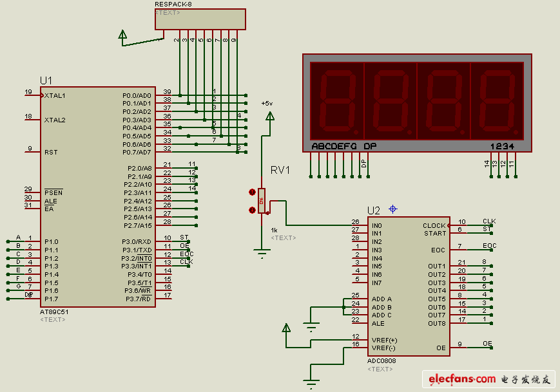Click the CLK net label at U2 CLOCK pin

[x=489, y=221]
